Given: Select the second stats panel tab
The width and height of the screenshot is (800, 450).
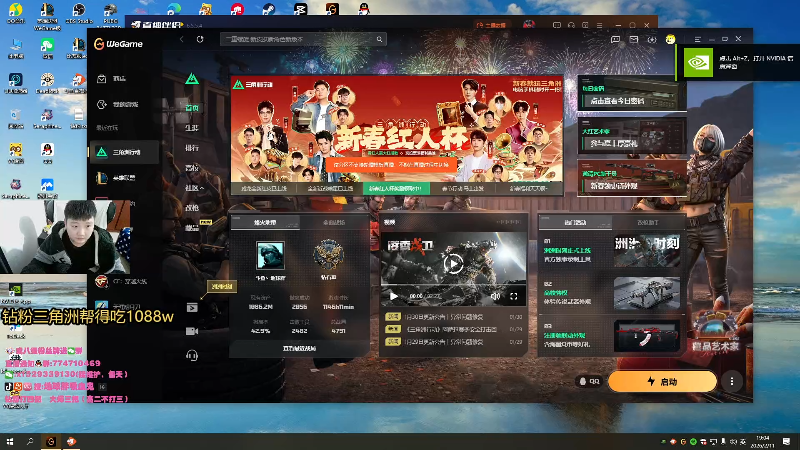Looking at the screenshot, I should coord(334,222).
